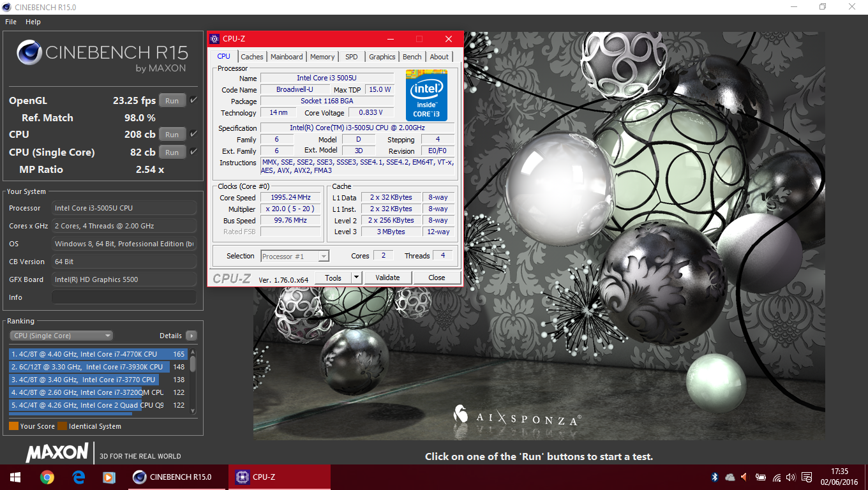The image size is (868, 490).
Task: Click the Info input field
Action: [x=124, y=297]
